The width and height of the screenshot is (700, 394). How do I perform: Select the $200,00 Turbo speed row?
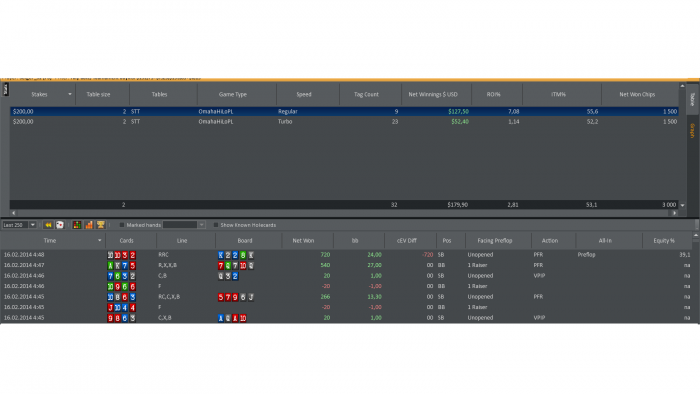click(x=344, y=121)
